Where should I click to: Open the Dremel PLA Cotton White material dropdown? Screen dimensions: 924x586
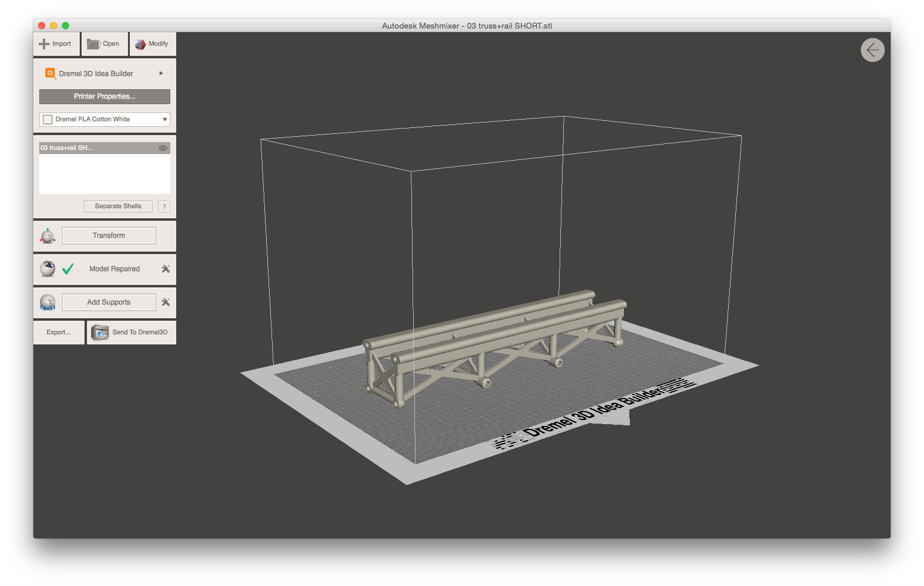click(x=105, y=119)
